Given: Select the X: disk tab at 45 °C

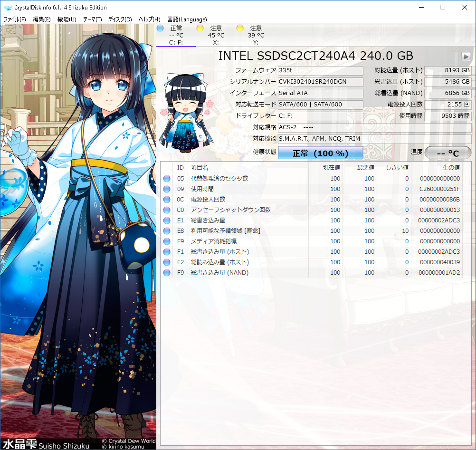Looking at the screenshot, I should pyautogui.click(x=216, y=35).
